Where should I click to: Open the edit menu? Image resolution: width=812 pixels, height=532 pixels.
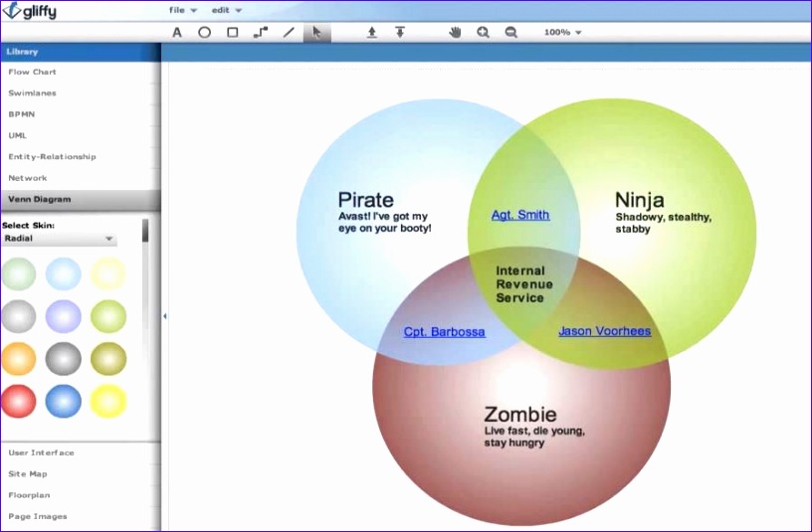pos(226,10)
